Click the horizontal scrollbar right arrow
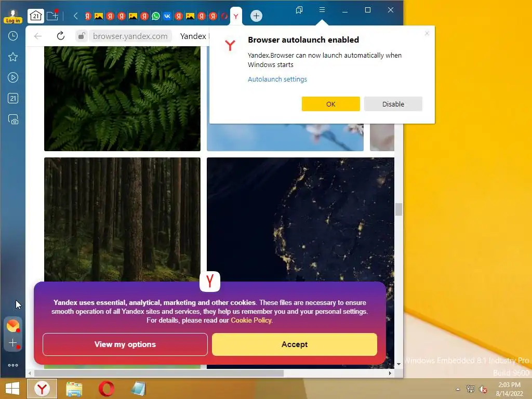532x399 pixels. (390, 373)
